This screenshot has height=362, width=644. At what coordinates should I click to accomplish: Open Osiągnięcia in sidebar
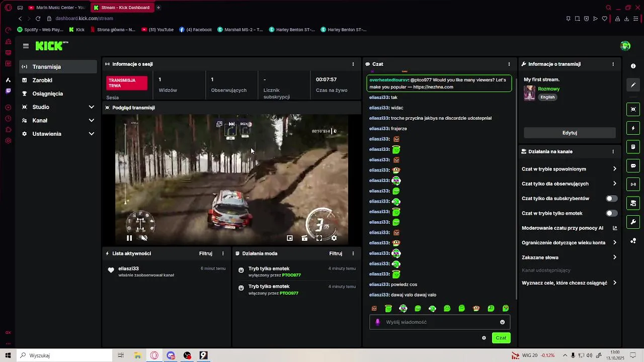58,94
